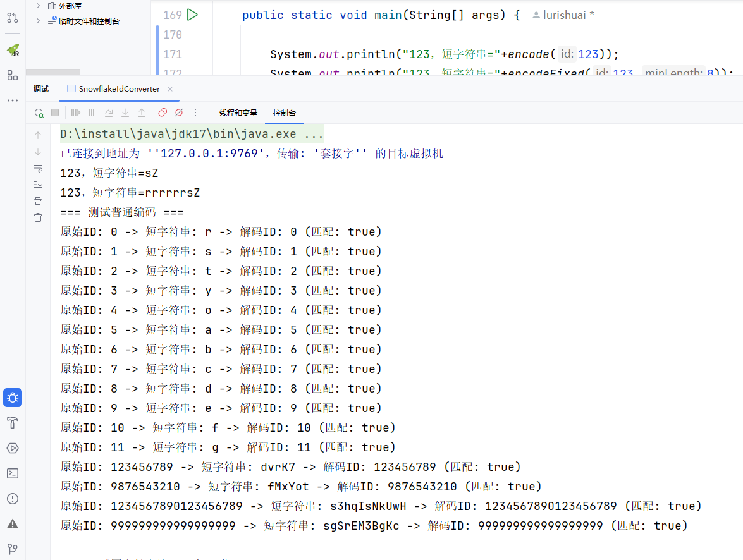This screenshot has height=560, width=743.
Task: Toggle soft-wrap in the console
Action: 38,168
